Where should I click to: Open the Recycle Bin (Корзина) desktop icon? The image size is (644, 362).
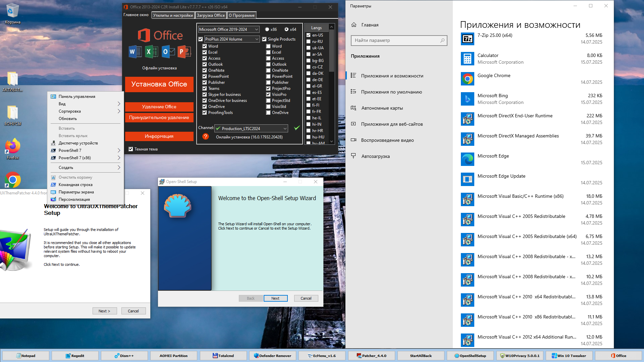coord(12,13)
